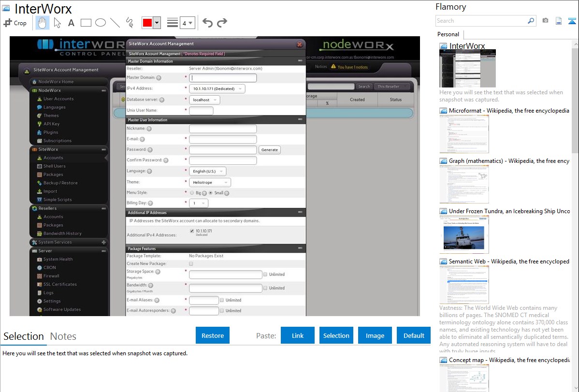This screenshot has height=392, width=579.
Task: Select the Crop tool
Action: tap(15, 23)
